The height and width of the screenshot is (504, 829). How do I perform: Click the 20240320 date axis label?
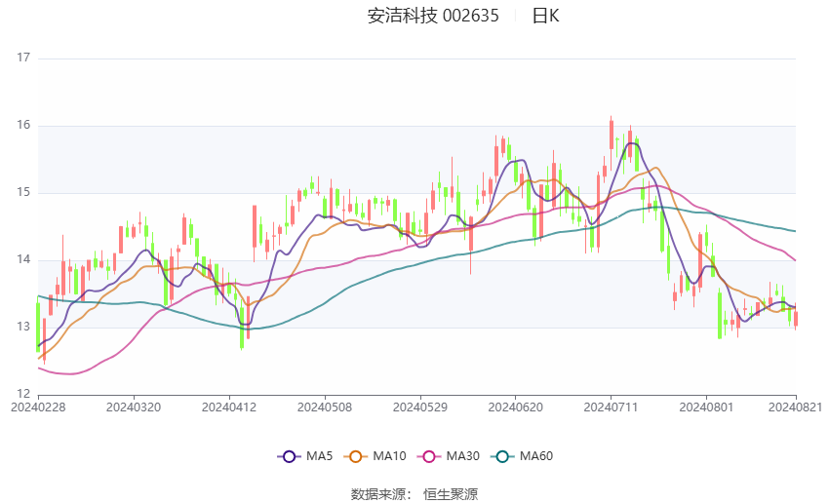pyautogui.click(x=134, y=407)
